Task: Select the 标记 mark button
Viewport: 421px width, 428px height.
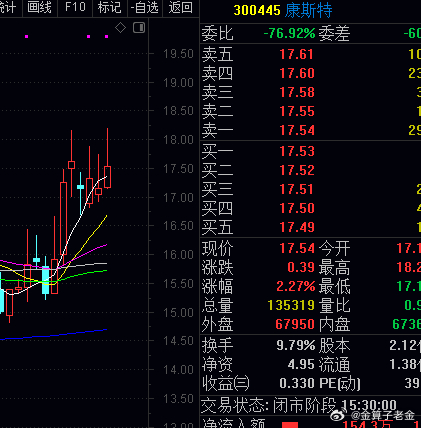Action: 110,7
